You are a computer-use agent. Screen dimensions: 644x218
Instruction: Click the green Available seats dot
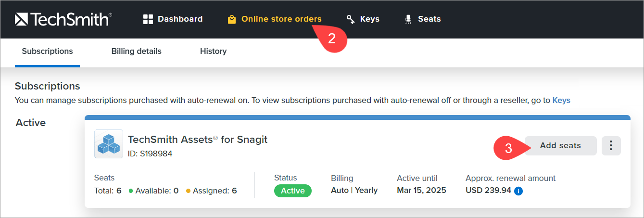pyautogui.click(x=131, y=191)
